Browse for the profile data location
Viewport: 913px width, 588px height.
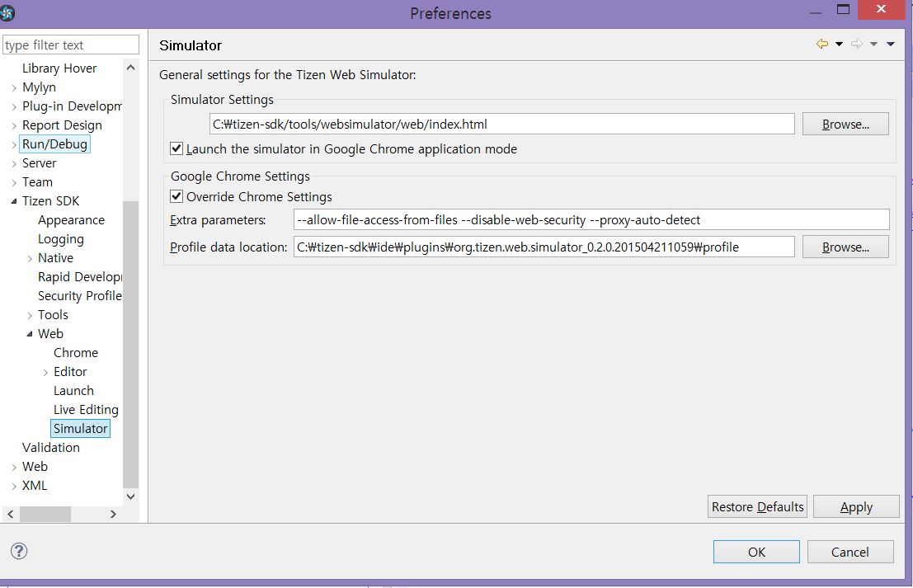point(845,247)
